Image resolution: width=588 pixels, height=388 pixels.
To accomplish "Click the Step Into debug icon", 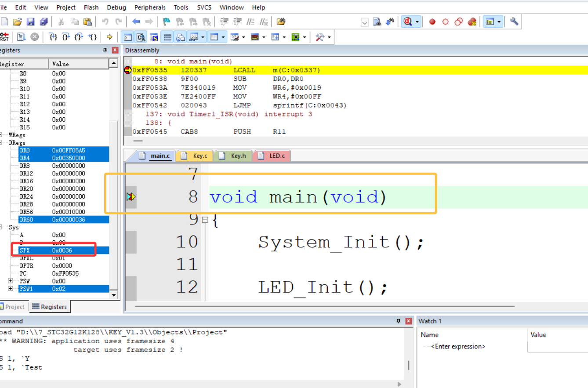I will coord(53,37).
